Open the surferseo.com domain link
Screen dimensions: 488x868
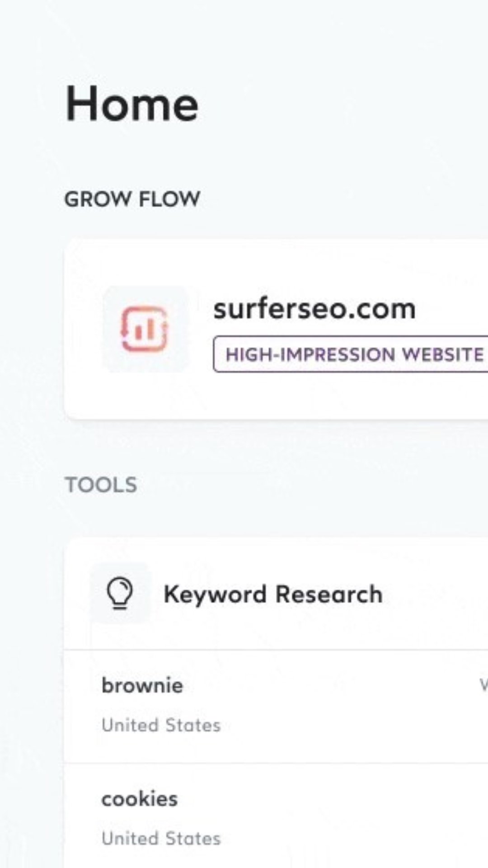click(x=314, y=309)
